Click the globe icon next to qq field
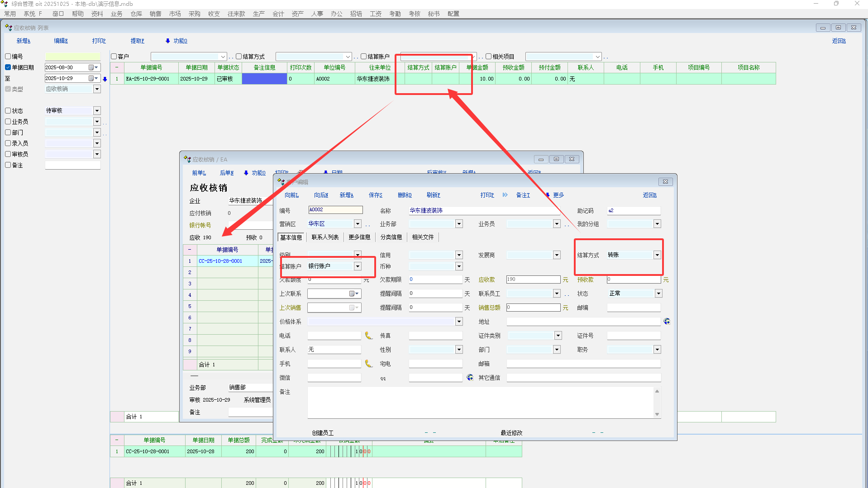 (470, 378)
